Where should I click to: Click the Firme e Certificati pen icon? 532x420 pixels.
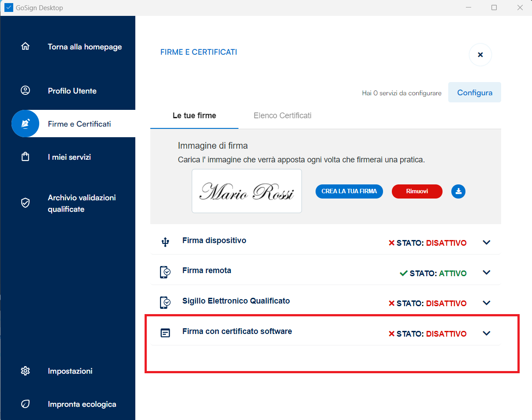click(25, 124)
